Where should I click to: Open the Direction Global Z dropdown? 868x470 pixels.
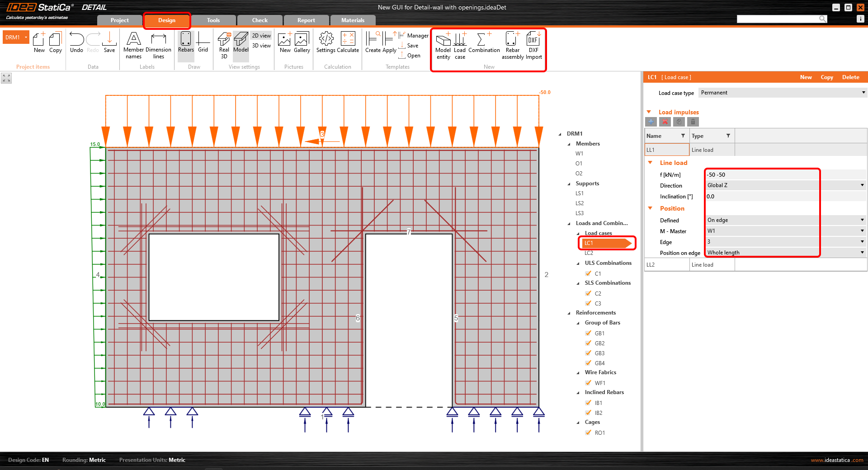tap(785, 185)
